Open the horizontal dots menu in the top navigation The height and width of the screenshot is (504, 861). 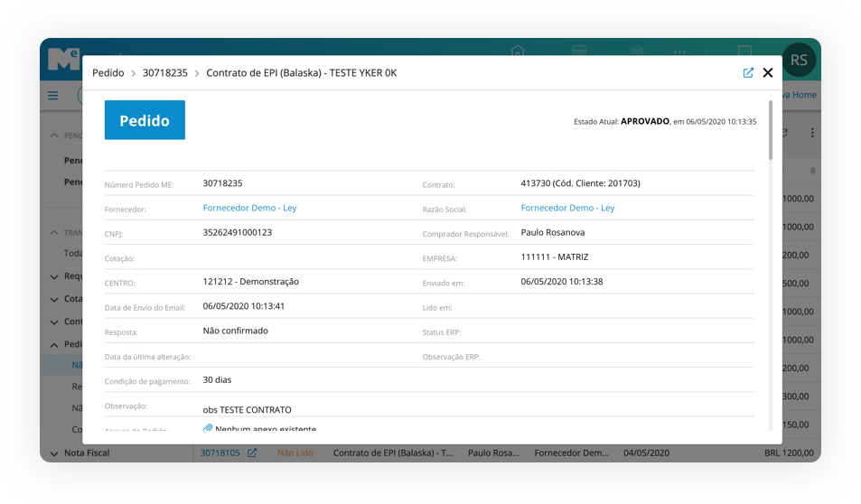[x=679, y=52]
